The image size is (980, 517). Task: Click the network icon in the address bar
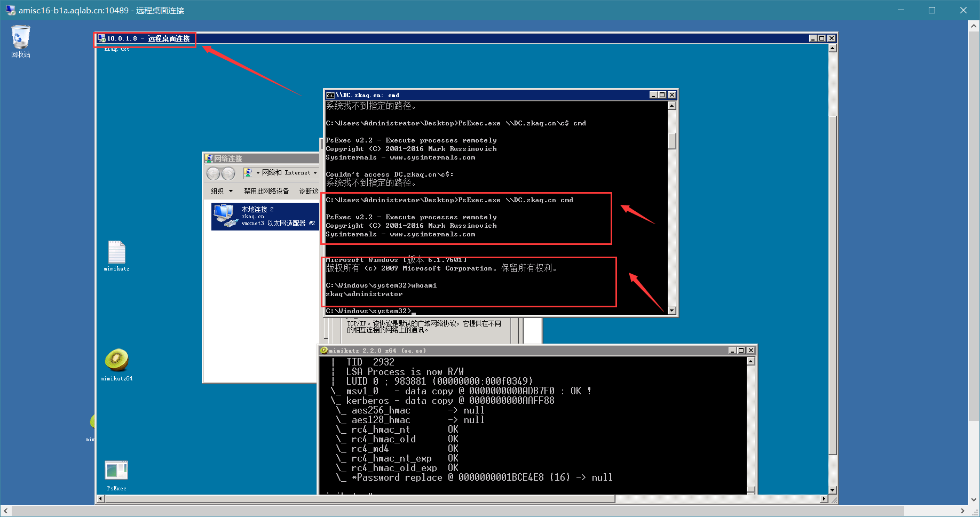pos(248,173)
